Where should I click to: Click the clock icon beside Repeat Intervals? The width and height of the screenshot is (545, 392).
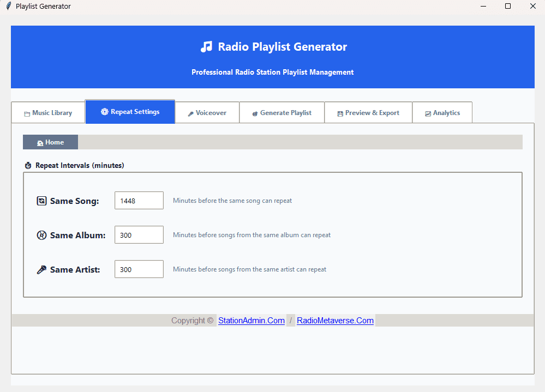[x=28, y=165]
